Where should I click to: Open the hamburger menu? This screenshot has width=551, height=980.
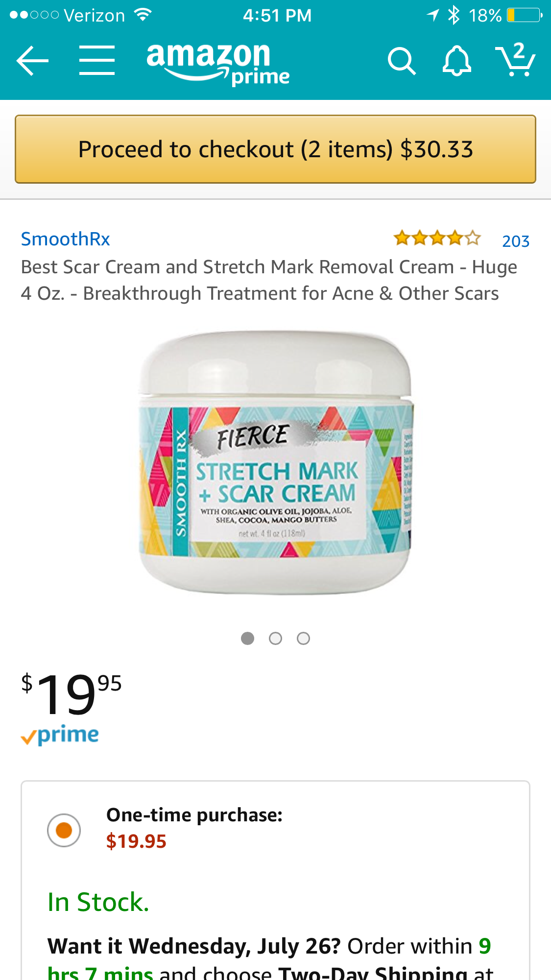click(x=97, y=61)
